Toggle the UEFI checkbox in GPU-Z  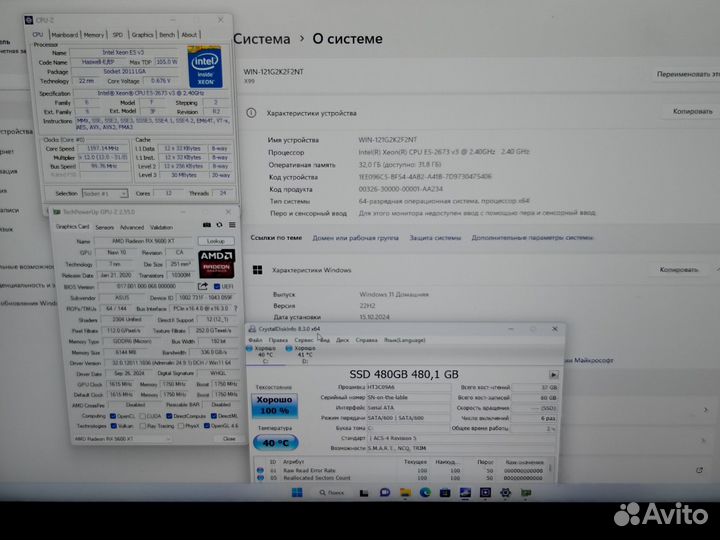(x=217, y=287)
